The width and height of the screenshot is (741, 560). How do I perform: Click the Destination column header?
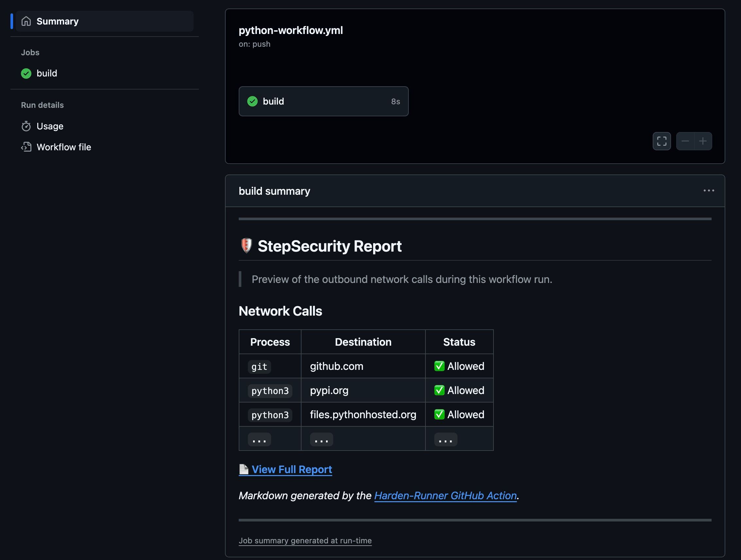point(363,342)
